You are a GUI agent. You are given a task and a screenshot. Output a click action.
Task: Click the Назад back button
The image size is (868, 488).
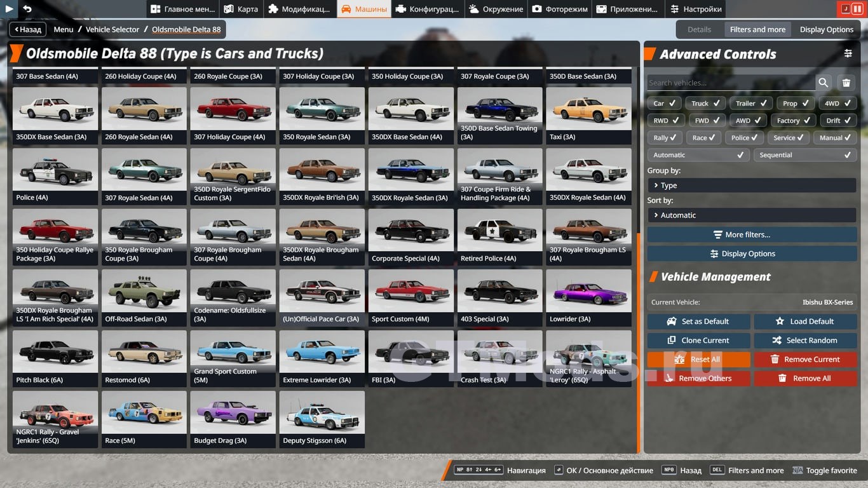click(27, 29)
